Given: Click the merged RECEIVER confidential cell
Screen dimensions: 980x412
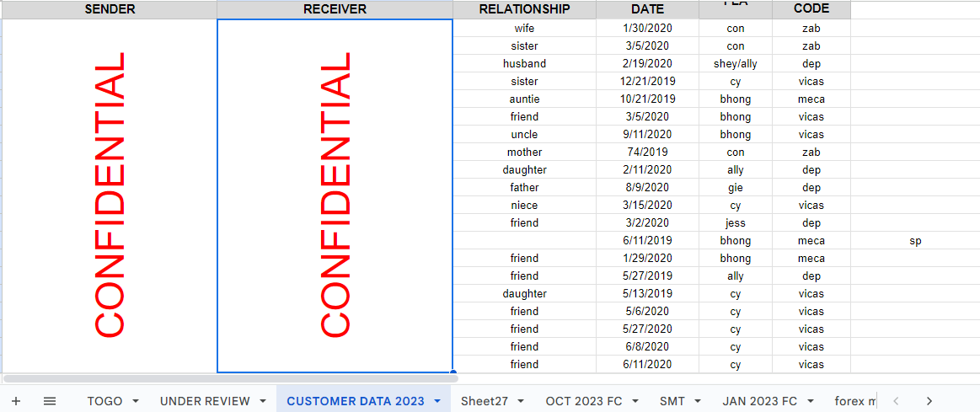Looking at the screenshot, I should point(335,195).
